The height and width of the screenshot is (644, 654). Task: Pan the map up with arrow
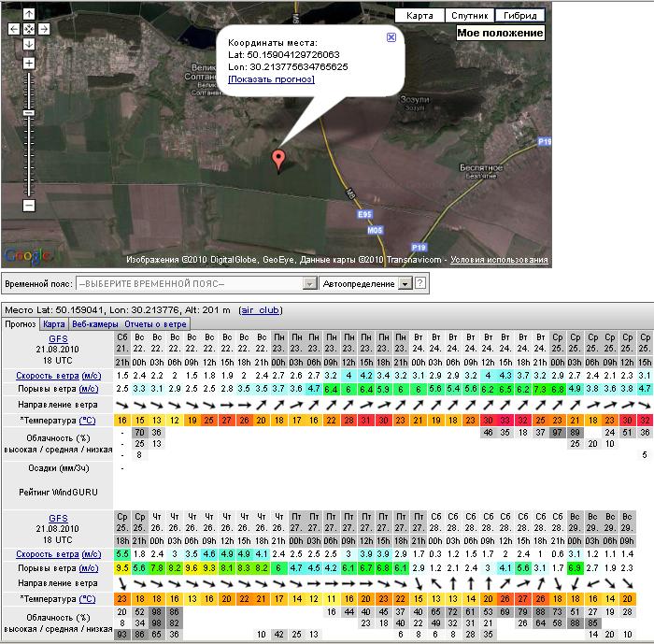(x=29, y=14)
